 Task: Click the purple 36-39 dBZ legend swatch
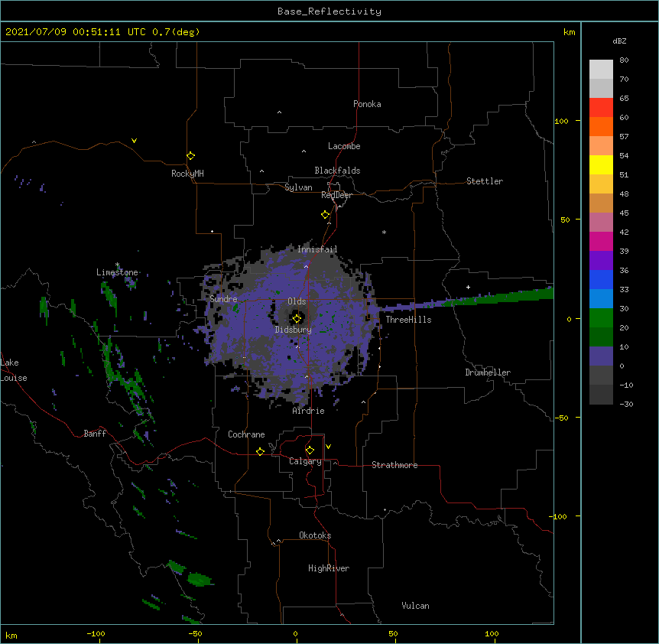(601, 261)
